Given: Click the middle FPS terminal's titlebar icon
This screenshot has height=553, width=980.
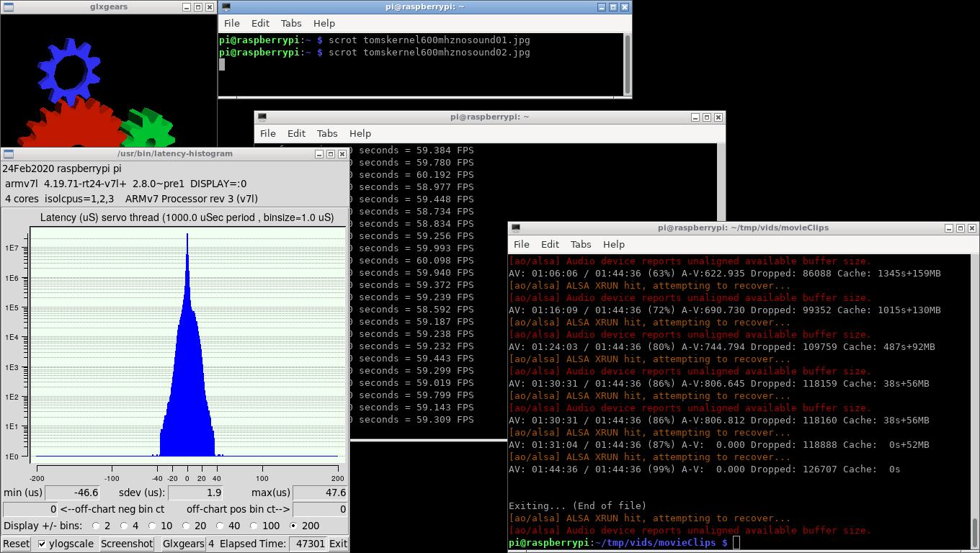Looking at the screenshot, I should (x=262, y=117).
